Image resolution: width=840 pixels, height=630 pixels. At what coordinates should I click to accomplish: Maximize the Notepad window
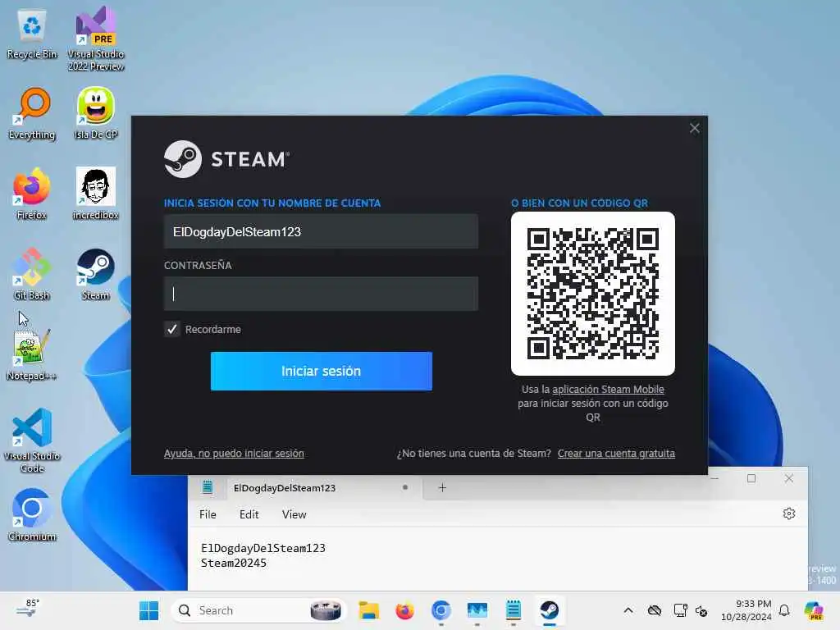(x=751, y=478)
